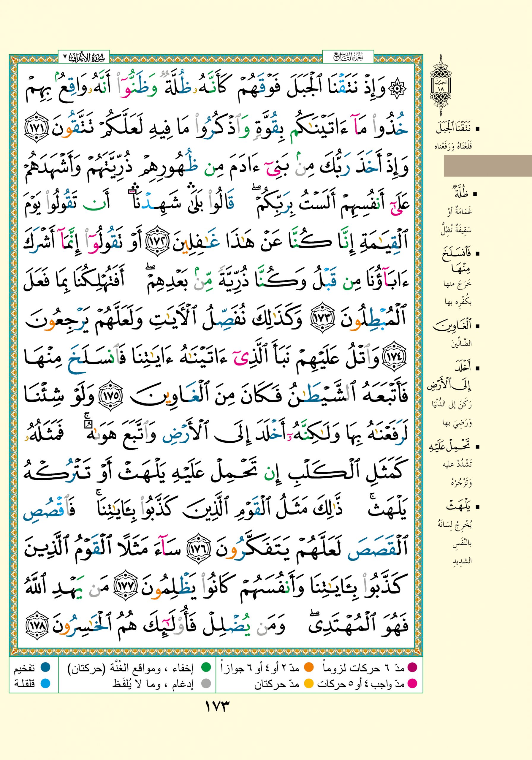Click the glossary word يَلْهَث in the margin
The image size is (532, 760).
(458, 506)
